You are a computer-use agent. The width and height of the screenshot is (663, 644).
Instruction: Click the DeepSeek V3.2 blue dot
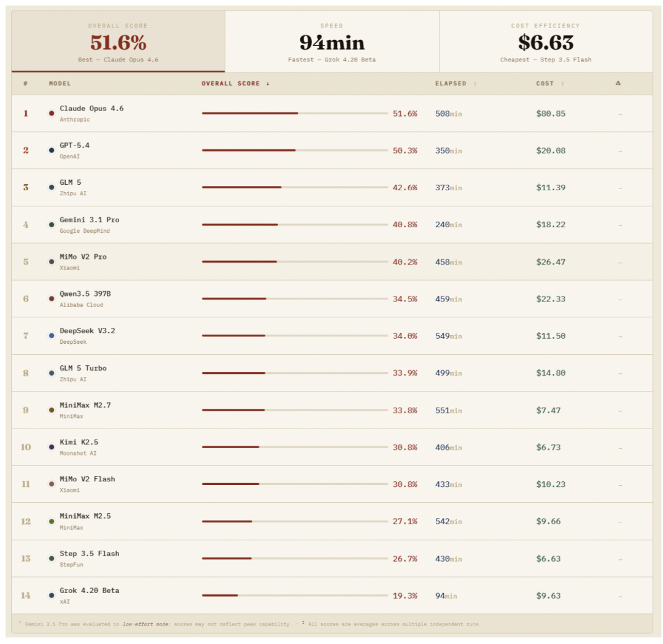click(x=52, y=336)
